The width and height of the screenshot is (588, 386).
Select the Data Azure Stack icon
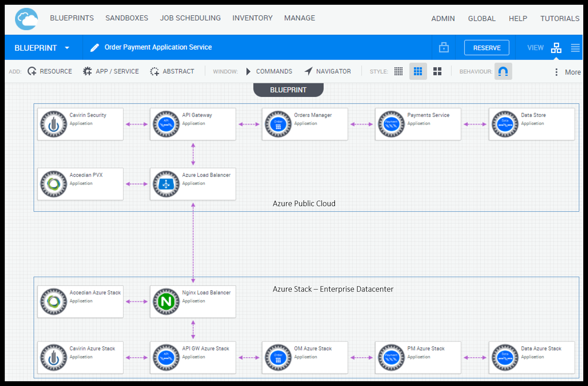[x=505, y=357]
